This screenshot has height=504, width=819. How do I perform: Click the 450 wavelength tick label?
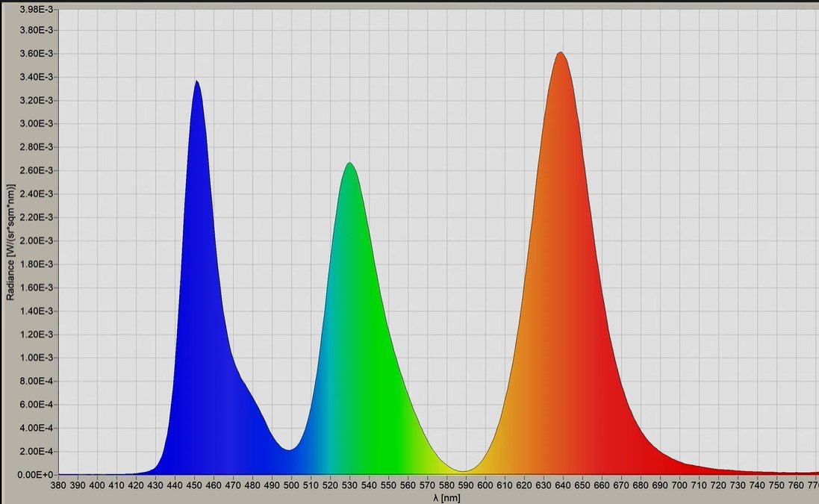tap(194, 485)
